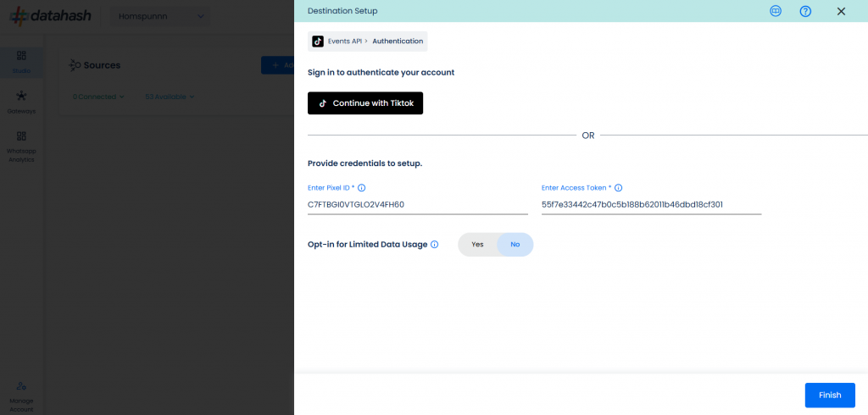Click info icon next to Access Token
Viewport: 868px width, 415px height.
point(618,188)
